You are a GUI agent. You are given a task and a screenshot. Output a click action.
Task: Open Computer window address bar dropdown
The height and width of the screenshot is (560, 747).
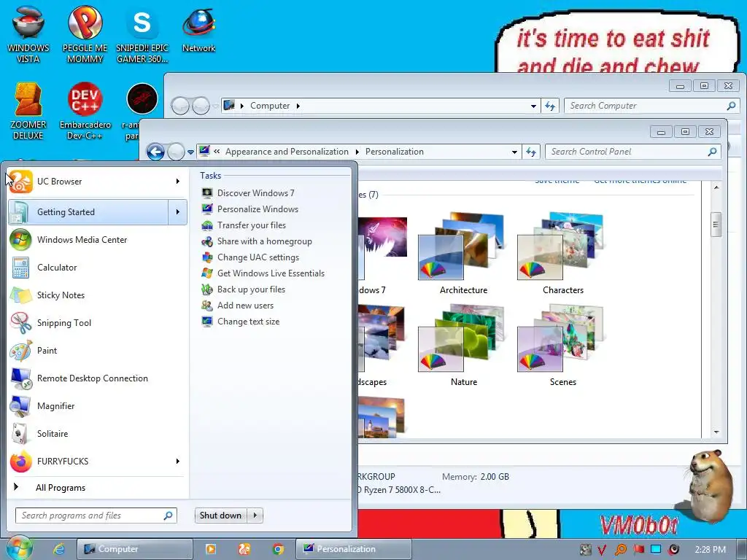[x=533, y=106]
